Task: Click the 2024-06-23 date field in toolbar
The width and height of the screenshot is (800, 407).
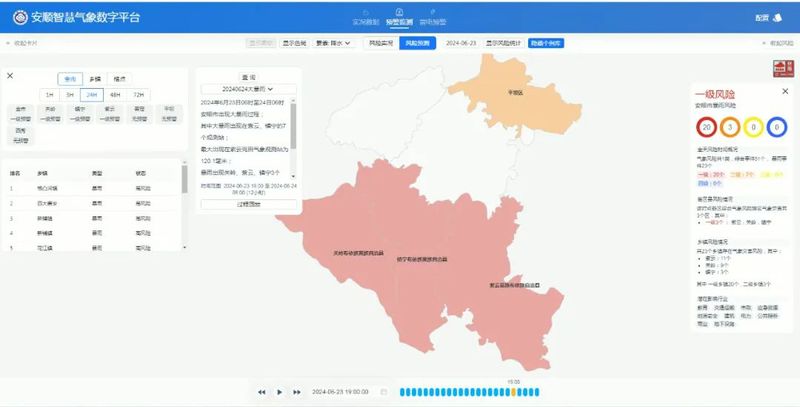Action: pos(461,43)
